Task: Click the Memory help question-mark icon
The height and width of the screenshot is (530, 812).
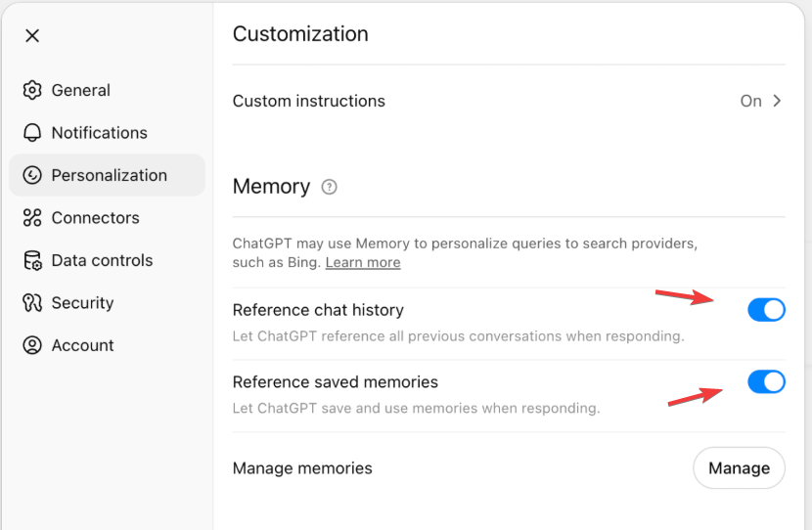Action: coord(330,187)
